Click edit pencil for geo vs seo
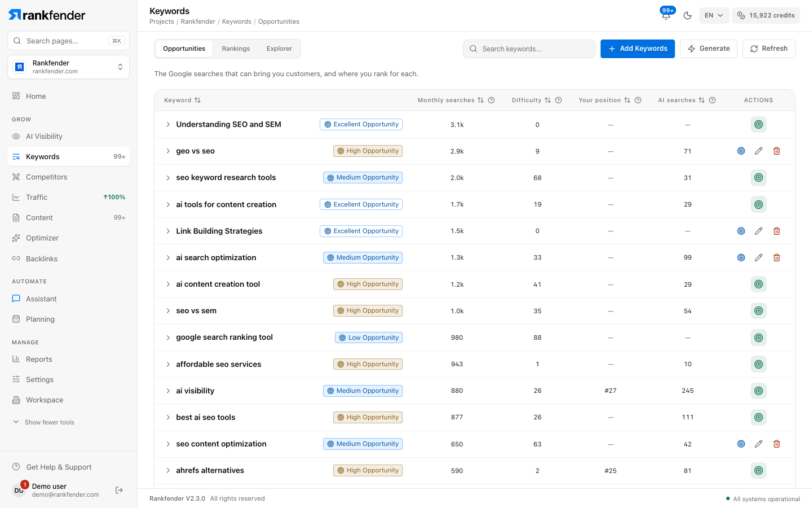The image size is (812, 508). (759, 151)
